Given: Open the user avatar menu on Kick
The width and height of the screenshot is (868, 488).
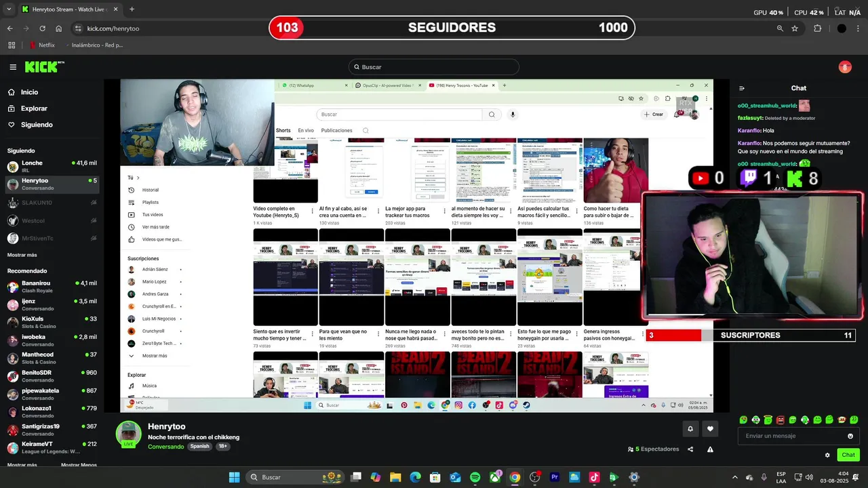Looking at the screenshot, I should 845,67.
